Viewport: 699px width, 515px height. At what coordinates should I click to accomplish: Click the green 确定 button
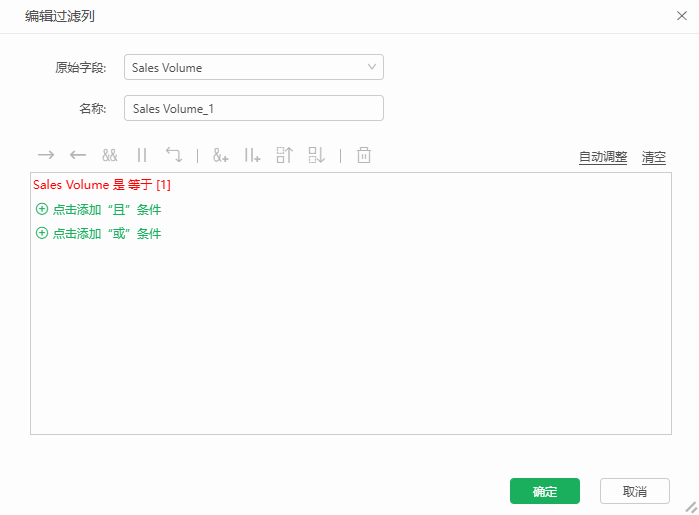pyautogui.click(x=545, y=491)
